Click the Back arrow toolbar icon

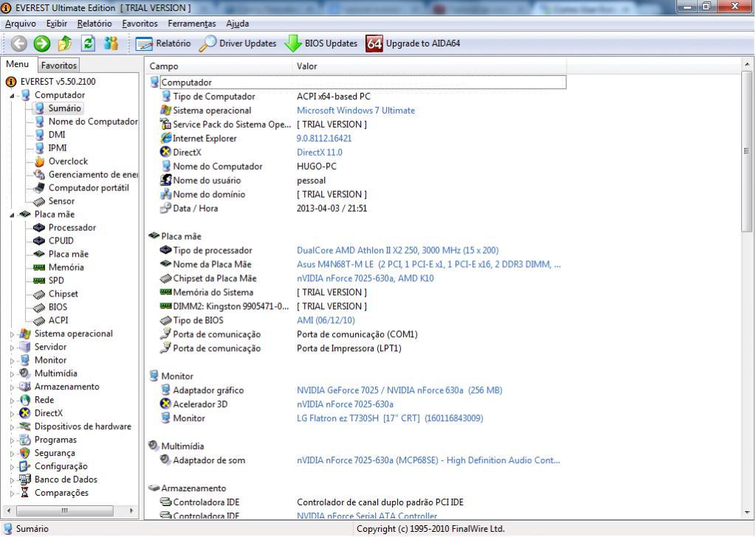coord(18,44)
